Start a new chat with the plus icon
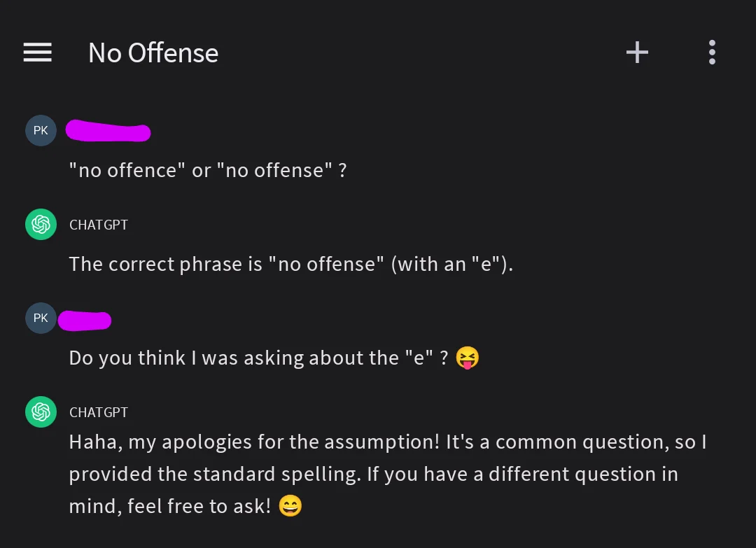756x548 pixels. coord(637,52)
